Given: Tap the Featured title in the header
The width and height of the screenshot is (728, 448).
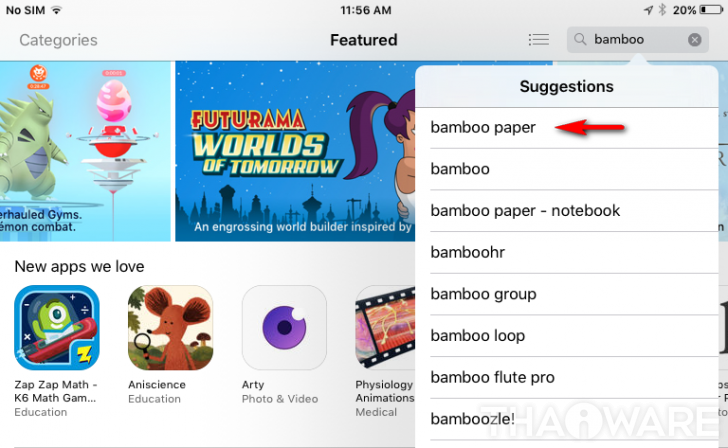Looking at the screenshot, I should pos(364,40).
